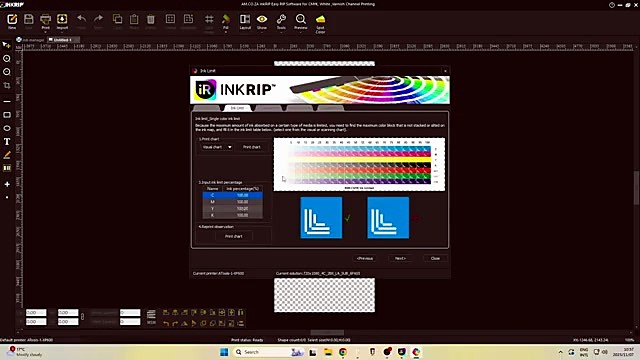640x360 pixels.
Task: Click the Delete trash can icon
Action: (x=151, y=19)
